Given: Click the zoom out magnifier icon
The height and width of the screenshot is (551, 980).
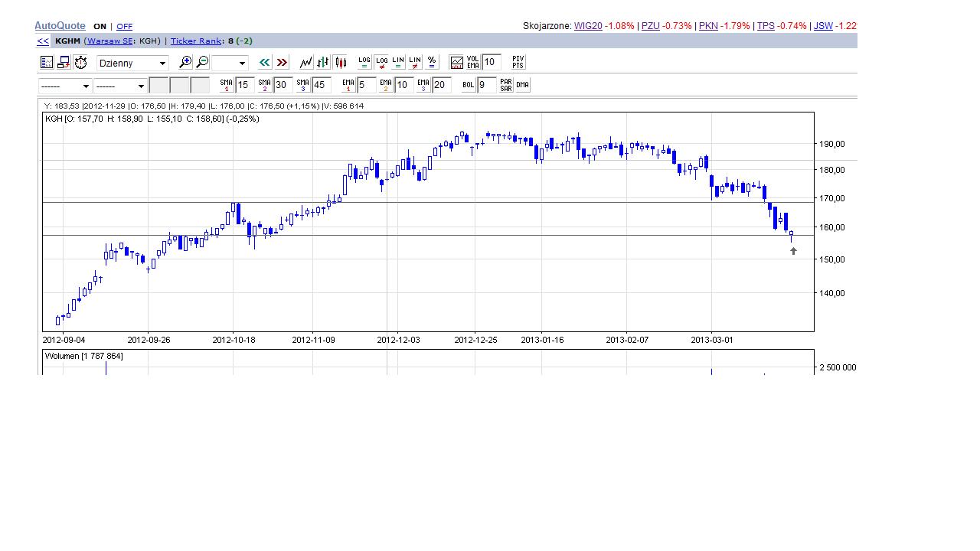Looking at the screenshot, I should pyautogui.click(x=202, y=63).
